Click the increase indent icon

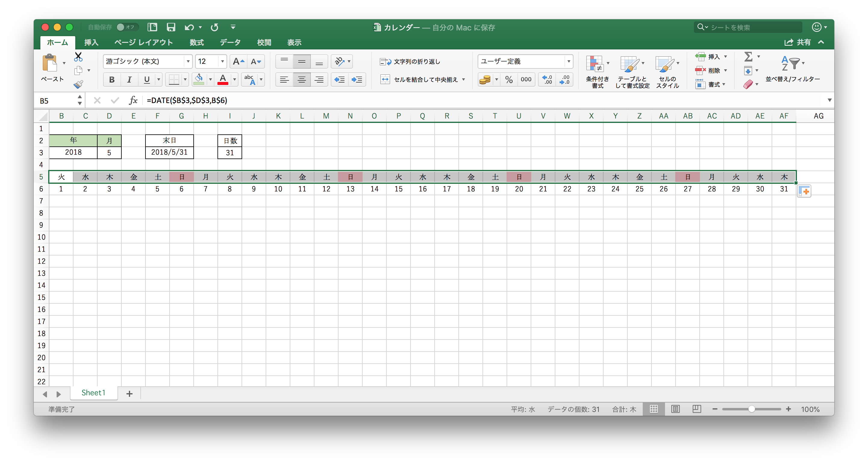coord(357,80)
